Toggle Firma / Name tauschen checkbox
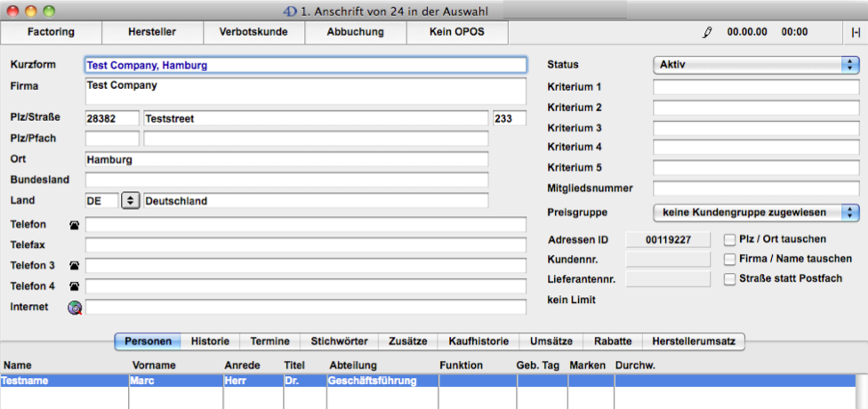Image resolution: width=868 pixels, height=409 pixels. pos(730,260)
